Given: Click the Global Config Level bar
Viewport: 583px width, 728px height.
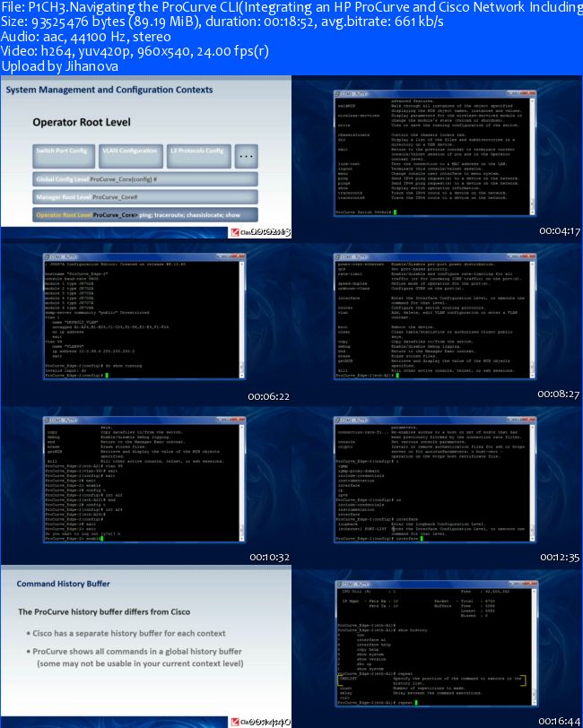Looking at the screenshot, I should (145, 179).
